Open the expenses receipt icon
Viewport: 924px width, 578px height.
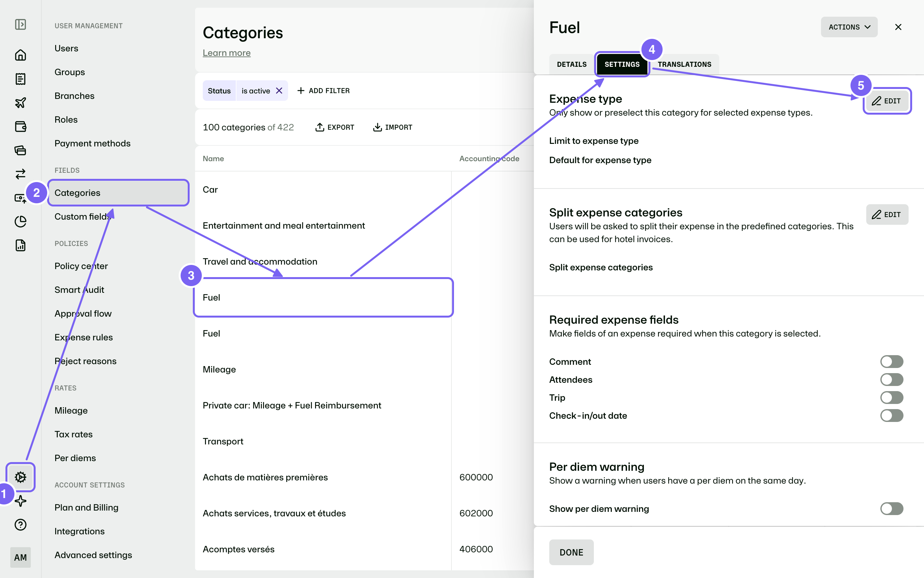pyautogui.click(x=20, y=79)
